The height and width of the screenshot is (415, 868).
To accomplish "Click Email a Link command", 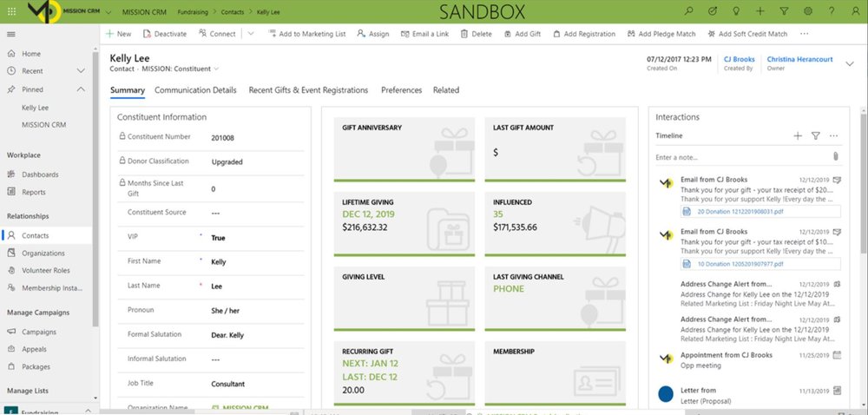I will point(424,34).
